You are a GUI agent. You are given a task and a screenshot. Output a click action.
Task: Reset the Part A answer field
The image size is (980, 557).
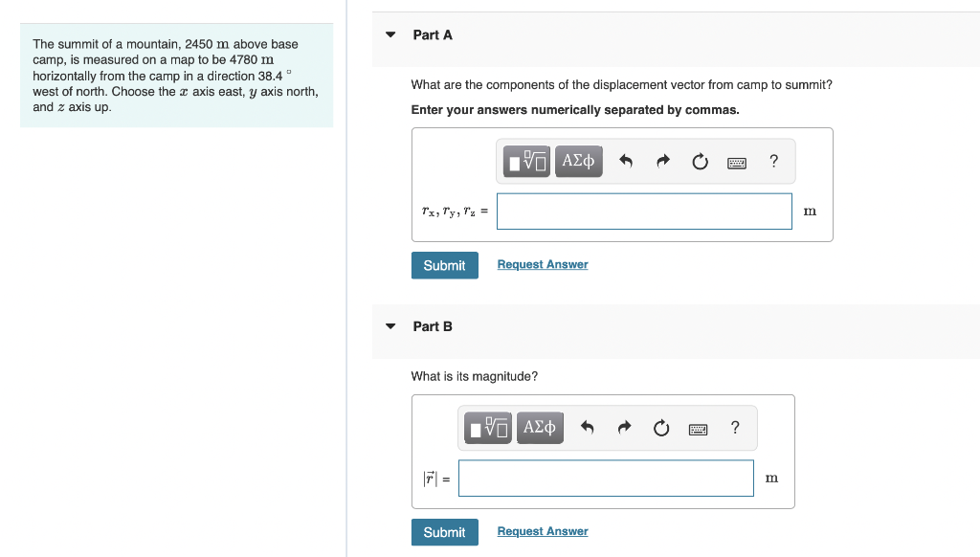point(700,162)
